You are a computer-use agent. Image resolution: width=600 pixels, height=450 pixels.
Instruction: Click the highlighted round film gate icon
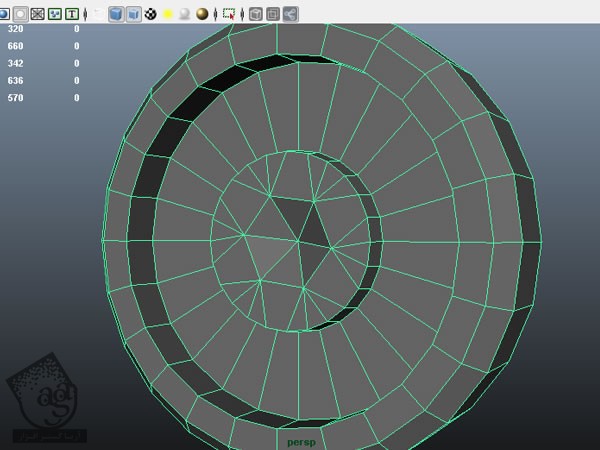(20, 14)
